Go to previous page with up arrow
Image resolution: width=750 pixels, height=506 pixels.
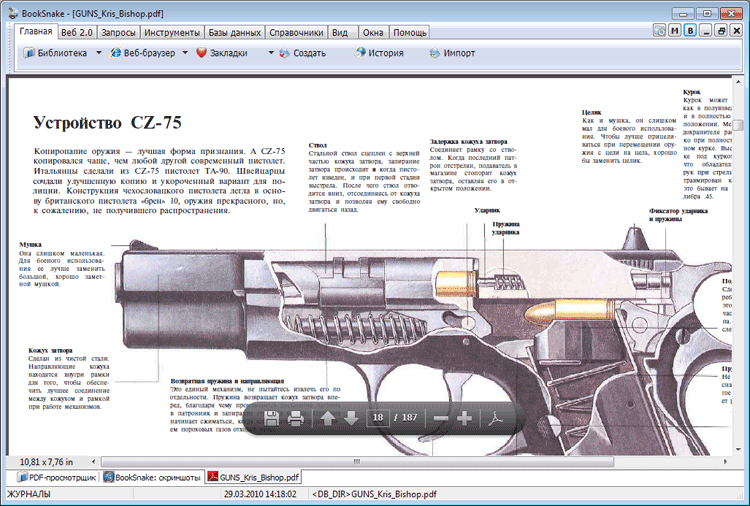(x=328, y=418)
